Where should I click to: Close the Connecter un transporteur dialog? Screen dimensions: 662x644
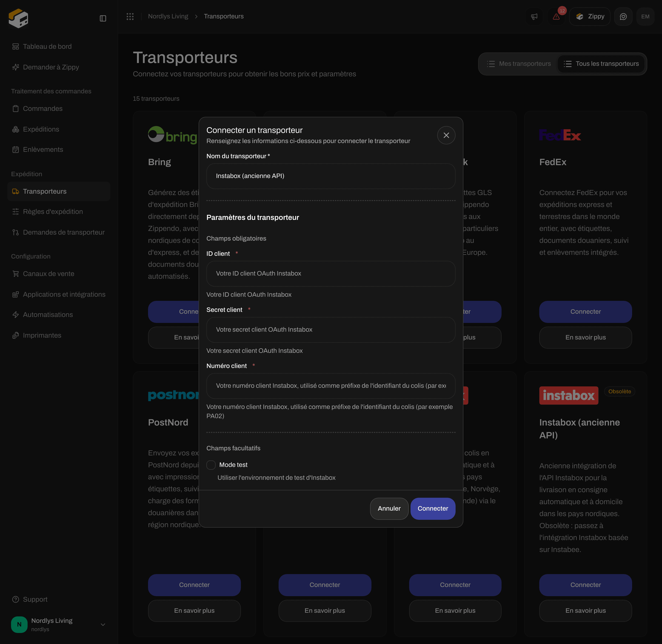pyautogui.click(x=446, y=135)
